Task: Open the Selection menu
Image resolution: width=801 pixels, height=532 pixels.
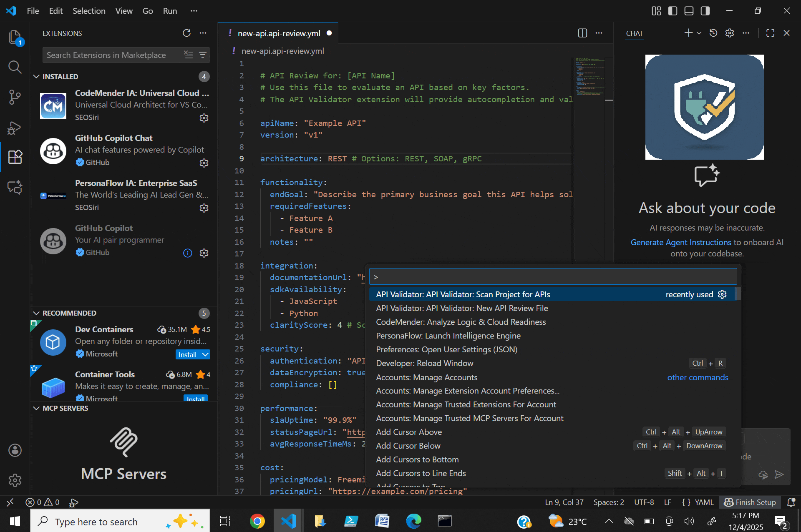Action: 89,11
